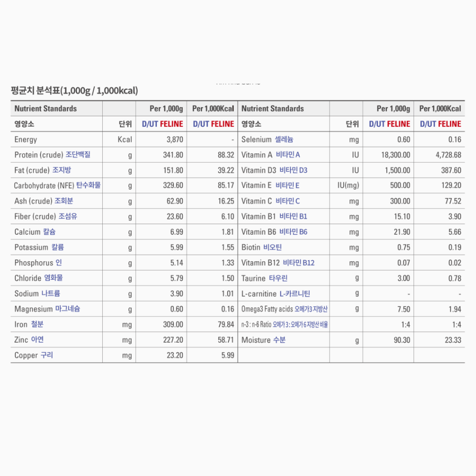Click the Vitamin D3 per-Kcal value "387.60"
Screen dimensions: 476x476
(x=451, y=170)
